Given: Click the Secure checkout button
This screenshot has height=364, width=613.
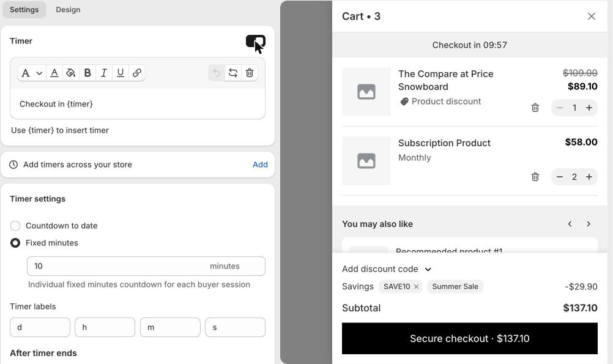Looking at the screenshot, I should point(469,338).
